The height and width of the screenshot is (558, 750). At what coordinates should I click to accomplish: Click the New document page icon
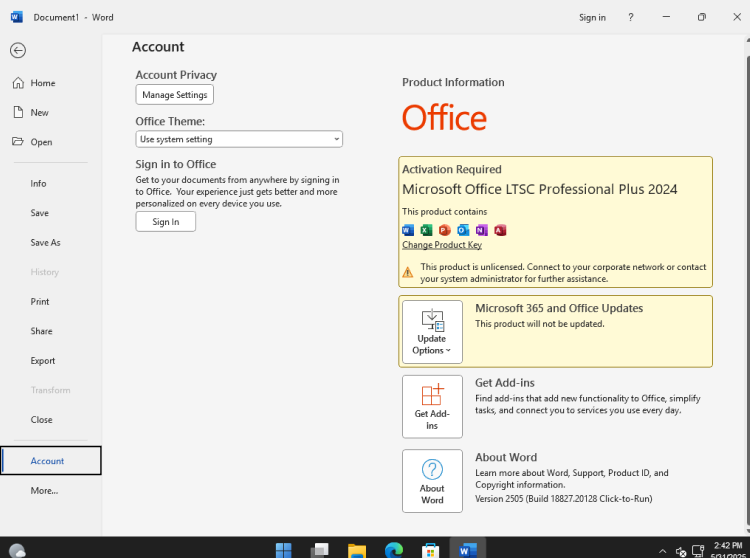pos(18,112)
